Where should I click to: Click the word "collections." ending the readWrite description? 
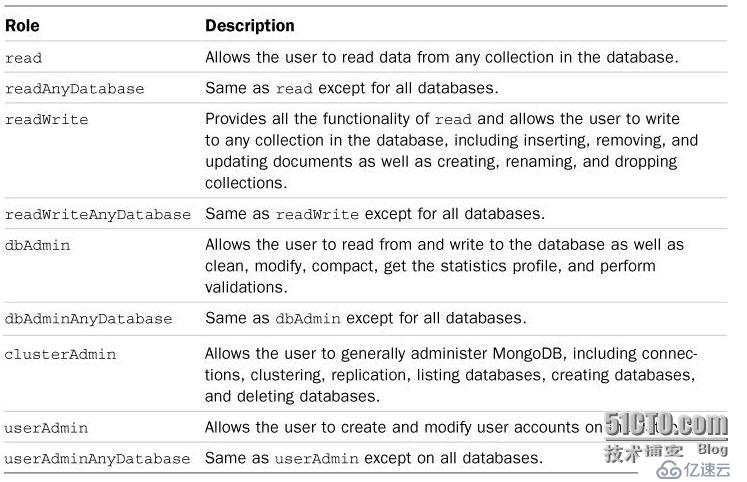point(246,183)
